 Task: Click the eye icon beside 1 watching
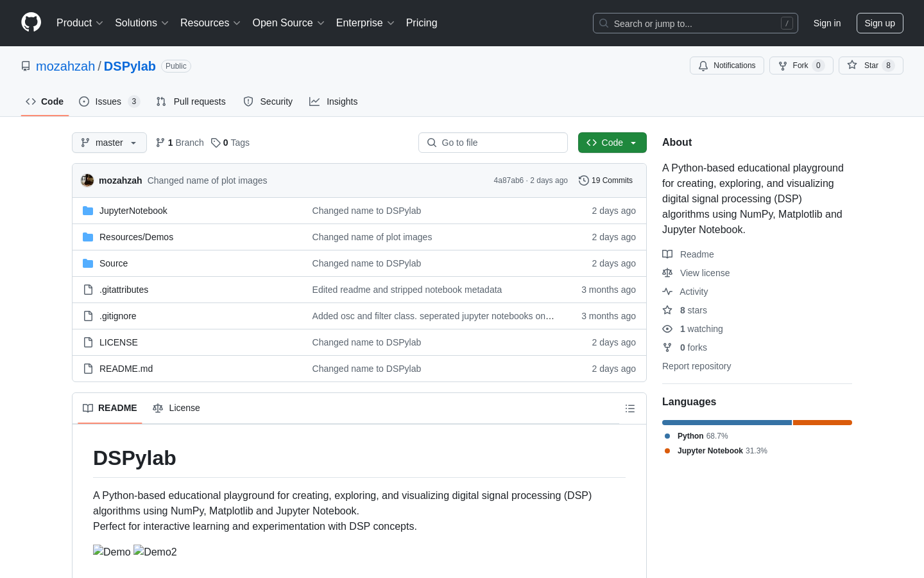(667, 329)
